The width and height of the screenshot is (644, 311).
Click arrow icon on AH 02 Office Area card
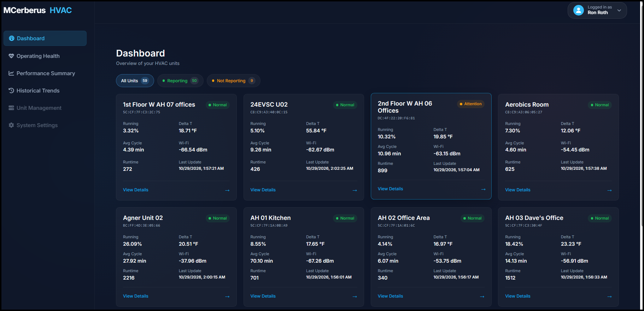[482, 297]
